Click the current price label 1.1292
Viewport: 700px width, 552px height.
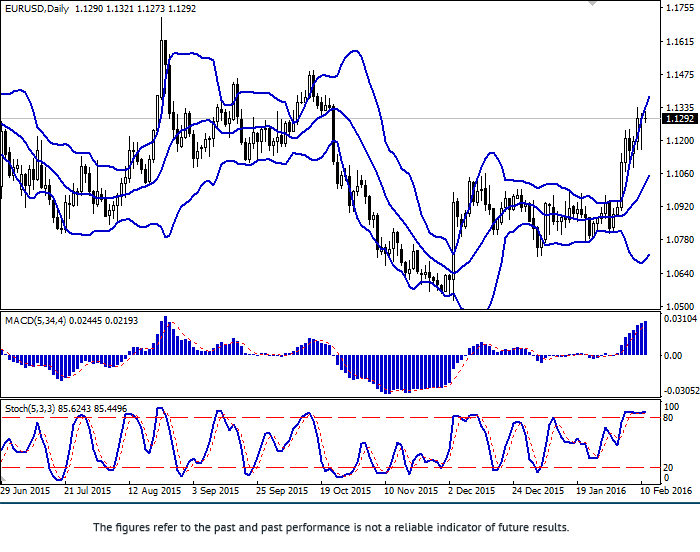click(x=680, y=119)
